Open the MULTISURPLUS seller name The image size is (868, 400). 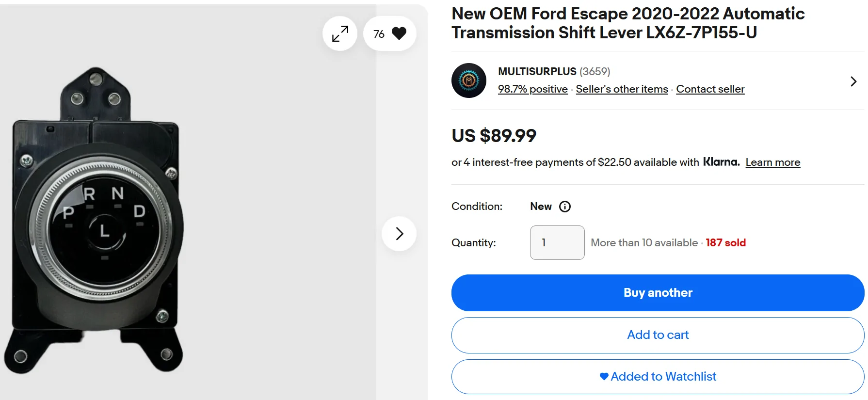(x=537, y=72)
